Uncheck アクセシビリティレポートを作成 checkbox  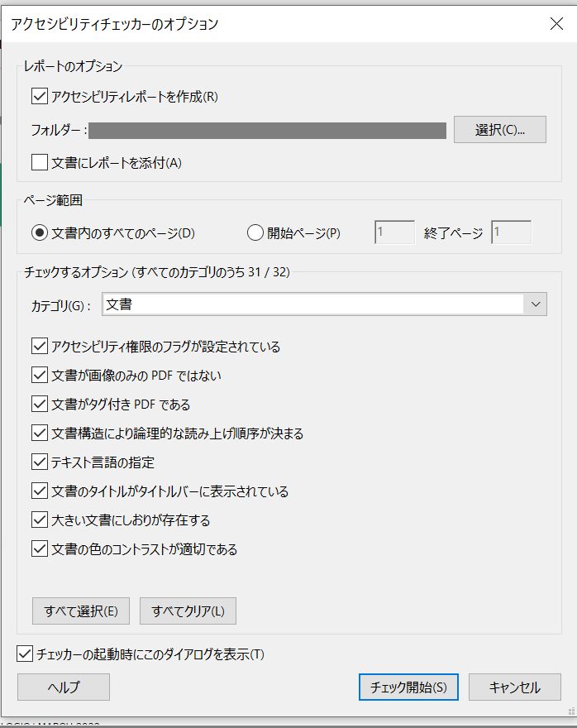pyautogui.click(x=40, y=97)
